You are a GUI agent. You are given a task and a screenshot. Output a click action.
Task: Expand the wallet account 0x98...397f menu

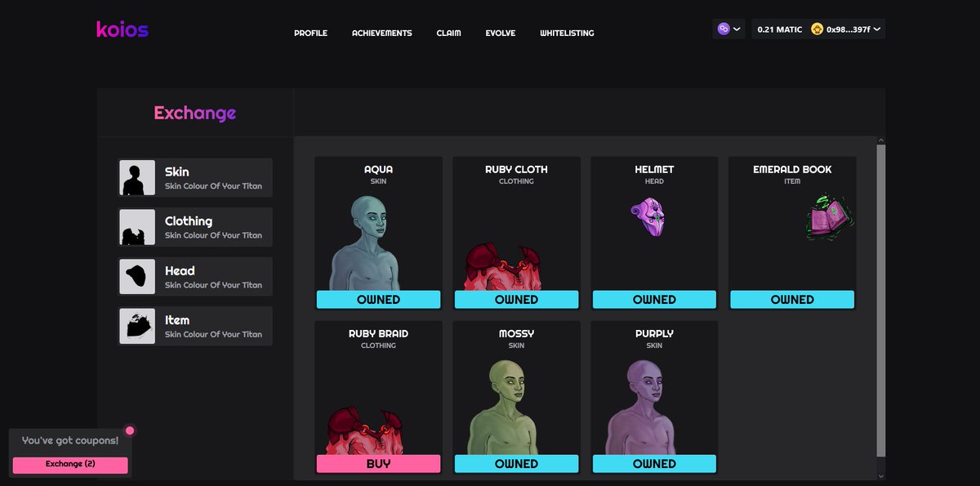846,29
